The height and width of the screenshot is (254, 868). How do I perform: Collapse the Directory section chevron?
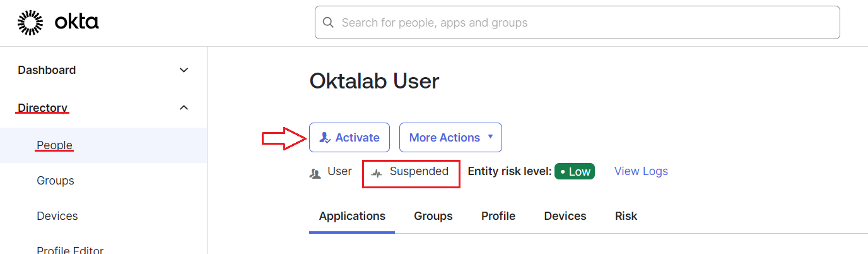click(184, 108)
